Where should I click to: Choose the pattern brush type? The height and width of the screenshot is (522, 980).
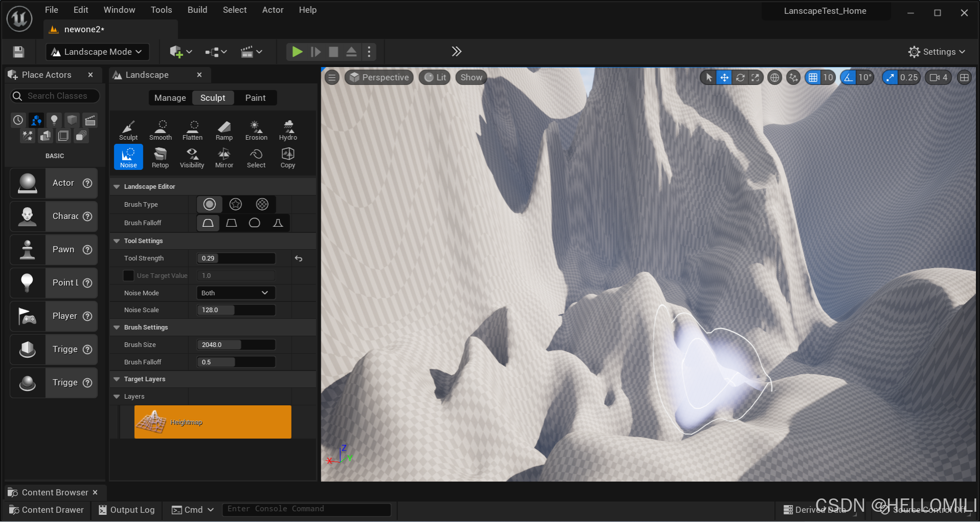pos(262,205)
